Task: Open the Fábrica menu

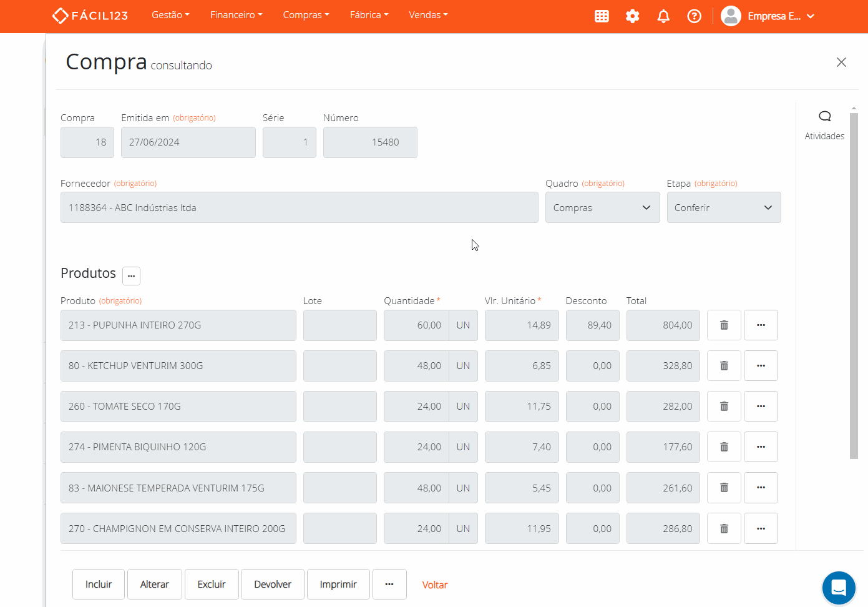Action: (369, 15)
